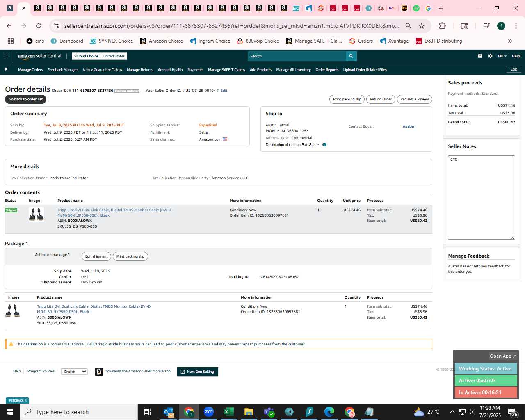Switch to the Google browser tab
Viewport: 525px width, 420px height.
(428, 8)
